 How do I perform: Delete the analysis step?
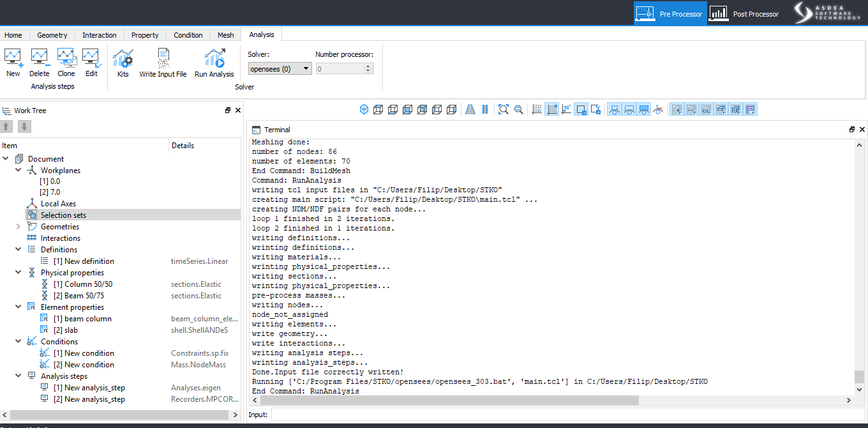click(39, 63)
